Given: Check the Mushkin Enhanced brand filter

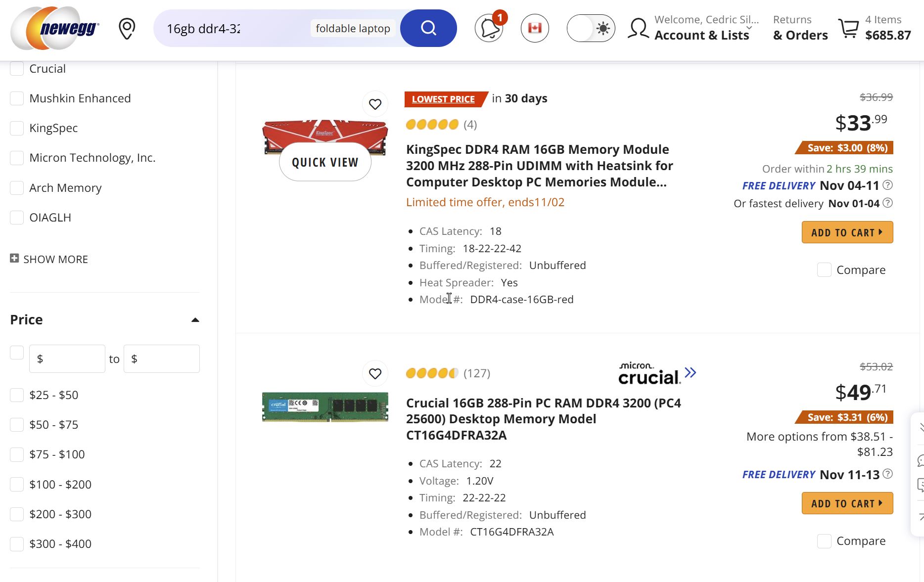Looking at the screenshot, I should tap(17, 98).
